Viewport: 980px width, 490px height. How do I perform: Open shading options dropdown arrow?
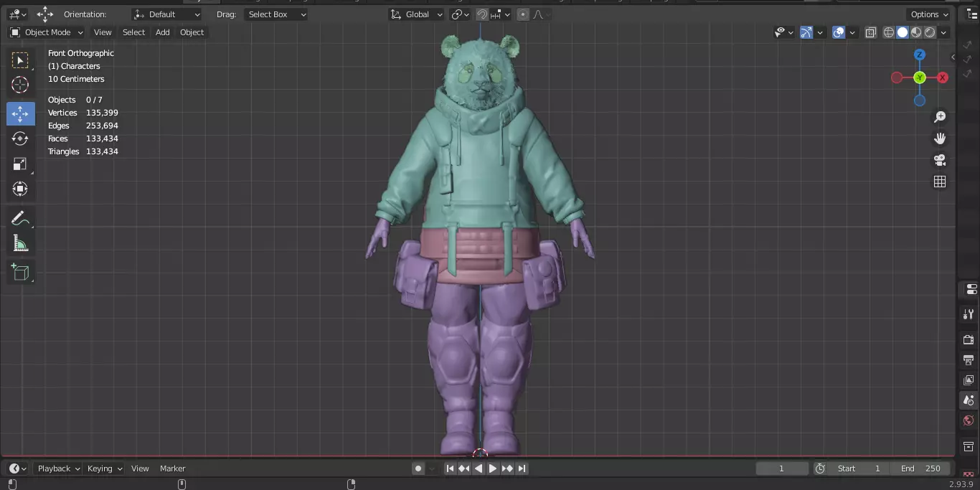(x=943, y=32)
